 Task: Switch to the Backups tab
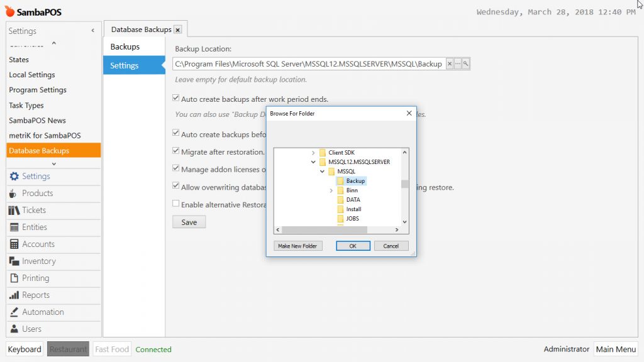point(134,47)
